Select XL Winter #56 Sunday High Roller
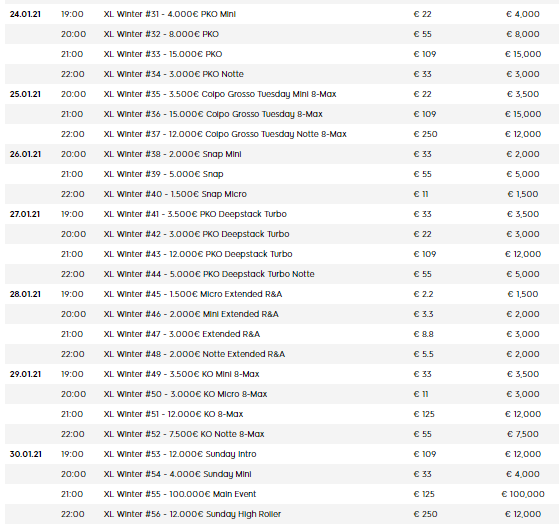 click(x=192, y=514)
